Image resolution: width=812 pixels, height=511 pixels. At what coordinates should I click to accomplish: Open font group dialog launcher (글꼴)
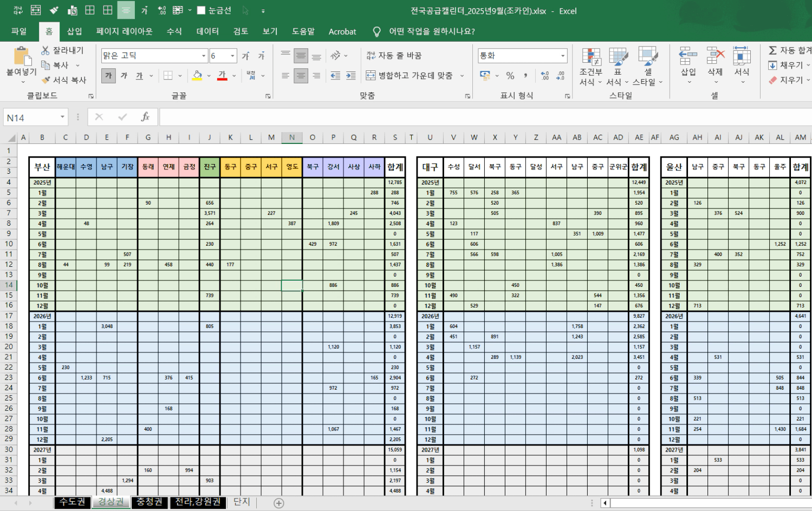coord(268,96)
